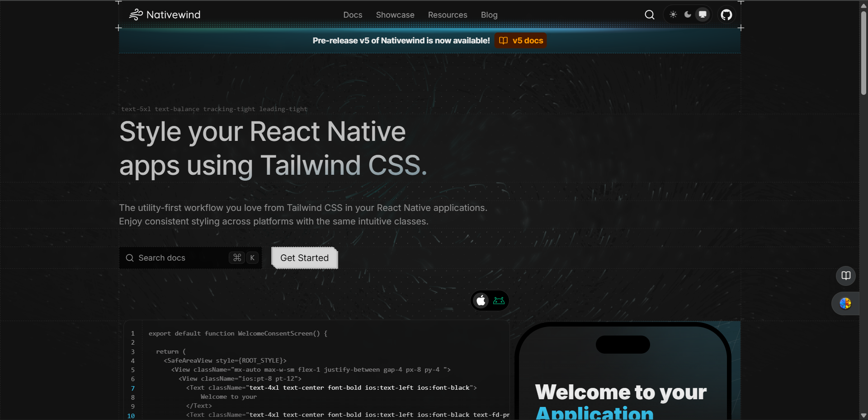Open the Docs menu item
Viewport: 868px width, 420px height.
(353, 15)
